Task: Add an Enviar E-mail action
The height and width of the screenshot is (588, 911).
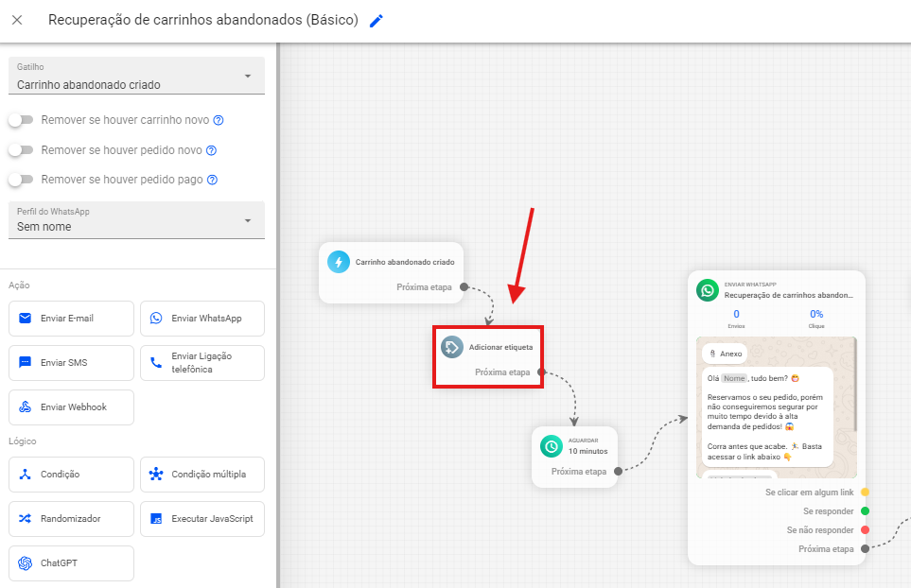Action: 71,319
